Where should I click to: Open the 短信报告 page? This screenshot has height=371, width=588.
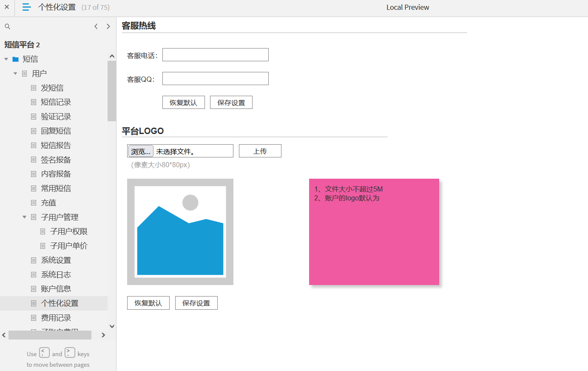tap(56, 146)
